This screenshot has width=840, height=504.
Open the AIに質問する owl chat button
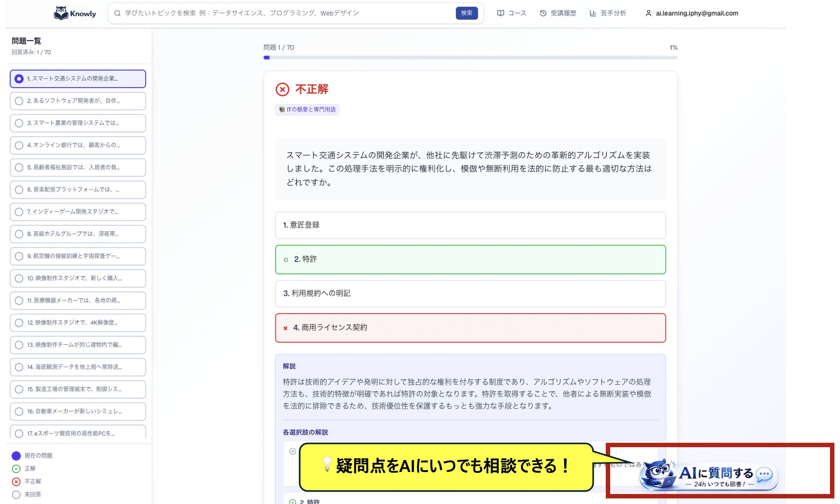coord(709,475)
